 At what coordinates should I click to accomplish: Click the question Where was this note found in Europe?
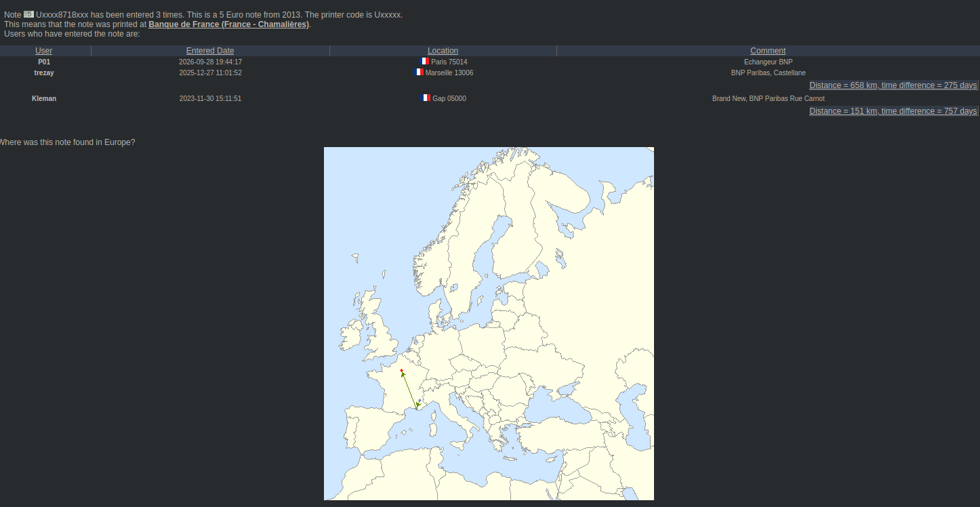point(67,142)
